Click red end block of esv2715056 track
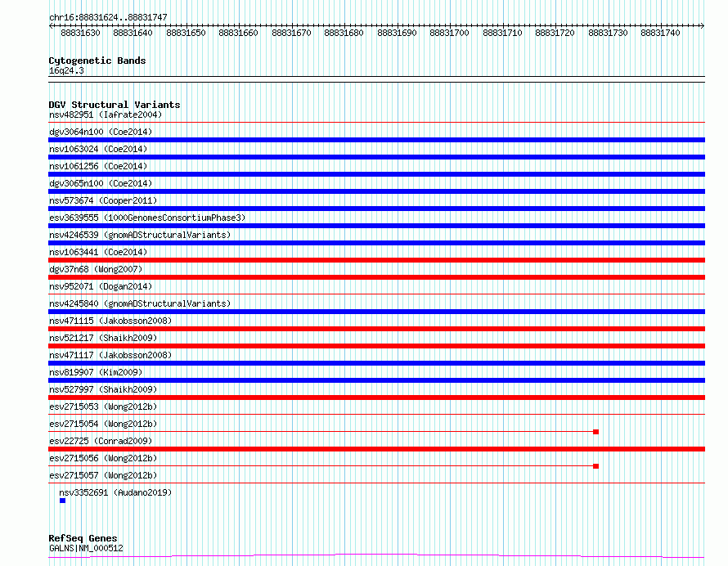 [596, 466]
